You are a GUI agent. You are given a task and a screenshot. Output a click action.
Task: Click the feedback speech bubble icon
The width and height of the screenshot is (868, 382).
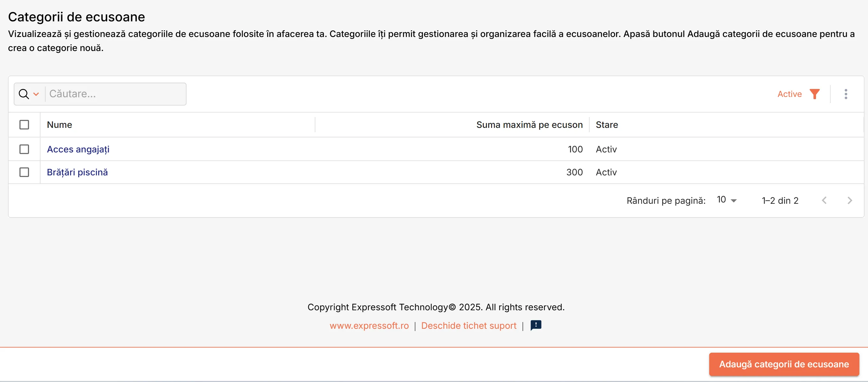(536, 326)
